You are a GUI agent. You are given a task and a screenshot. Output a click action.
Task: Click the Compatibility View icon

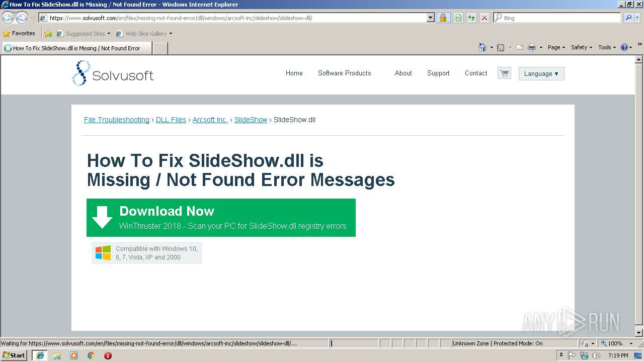point(458,18)
